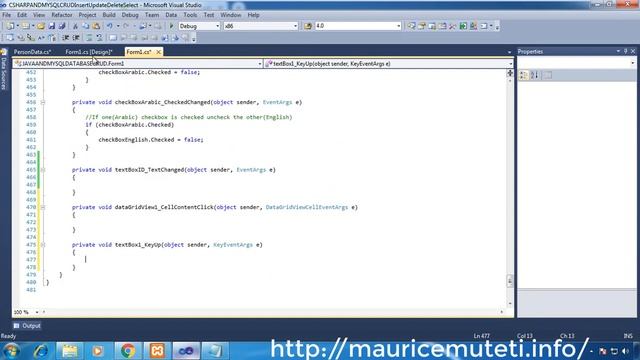Click the Display Object Member List icon
This screenshot has height=360, width=640.
[9, 38]
